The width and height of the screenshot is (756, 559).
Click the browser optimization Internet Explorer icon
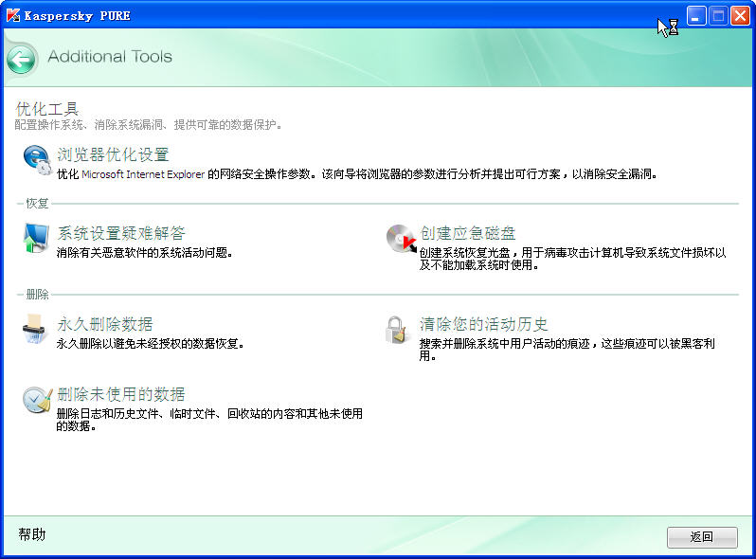(x=37, y=161)
